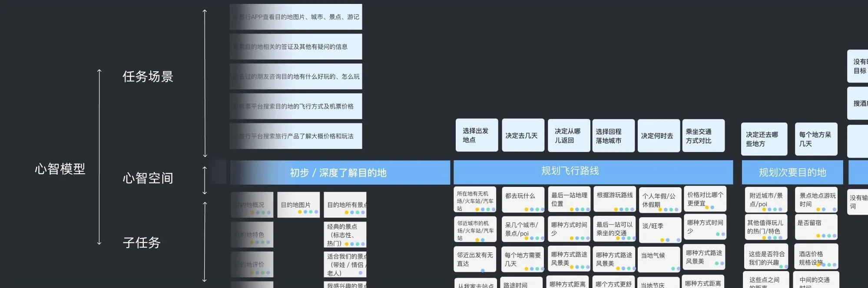Image resolution: width=868 pixels, height=288 pixels.
Task: Select the 当地节庆 card
Action: coord(659,283)
